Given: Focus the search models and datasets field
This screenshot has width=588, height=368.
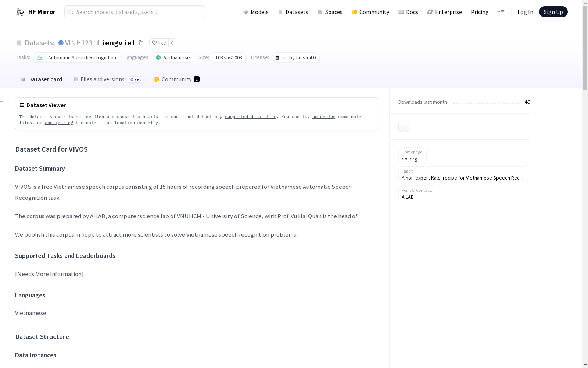Looking at the screenshot, I should [135, 12].
